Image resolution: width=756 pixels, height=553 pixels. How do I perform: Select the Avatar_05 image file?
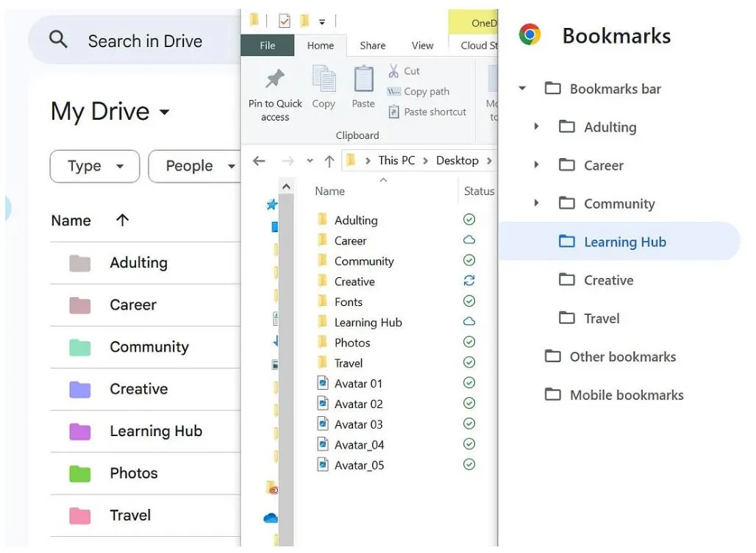click(351, 465)
